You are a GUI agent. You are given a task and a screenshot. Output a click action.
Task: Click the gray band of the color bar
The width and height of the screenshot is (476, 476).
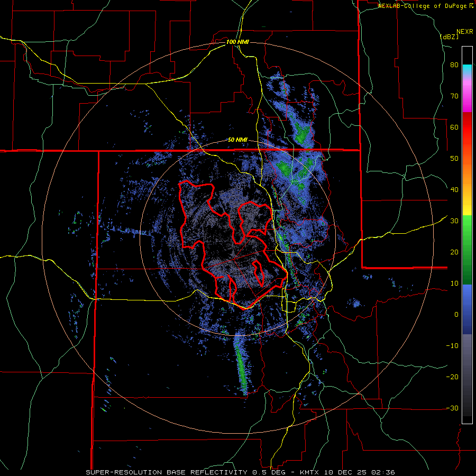(467, 375)
